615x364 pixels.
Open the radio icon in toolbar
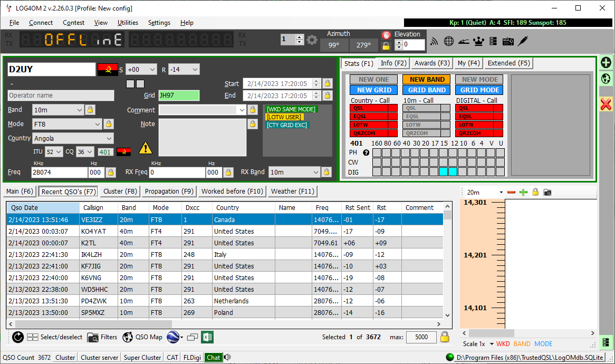point(508,41)
